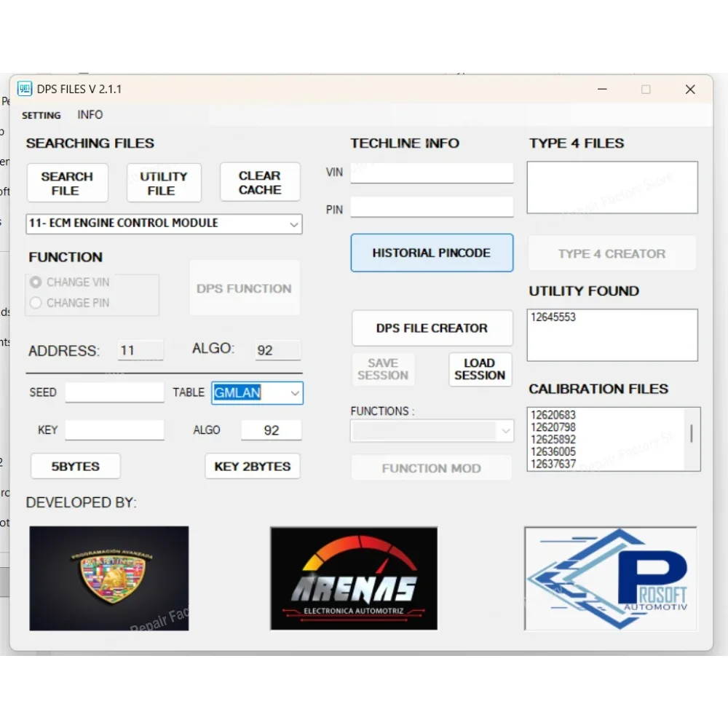Click the KEY 2BYTES button

pos(253,466)
